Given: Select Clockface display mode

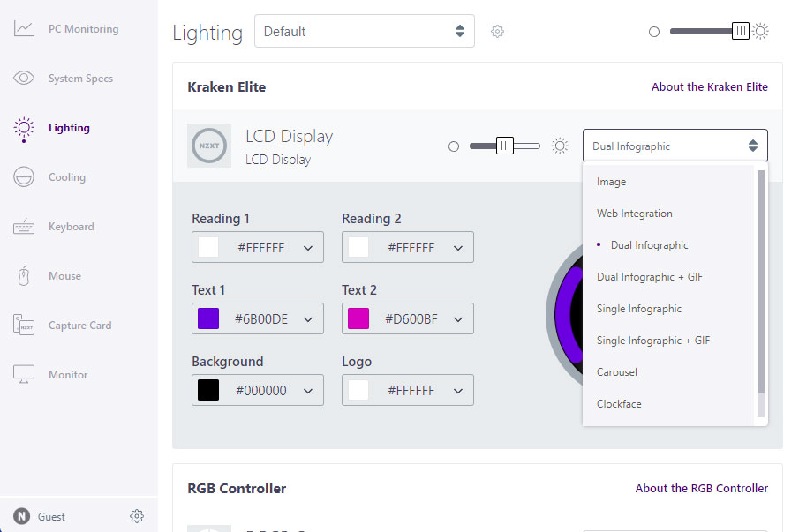Looking at the screenshot, I should (667, 404).
